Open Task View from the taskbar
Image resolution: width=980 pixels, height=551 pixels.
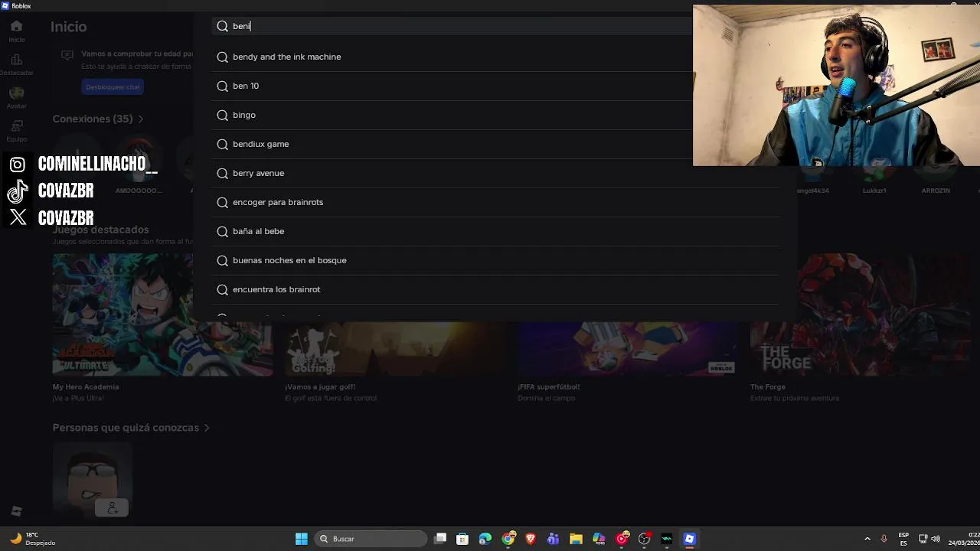click(x=440, y=539)
